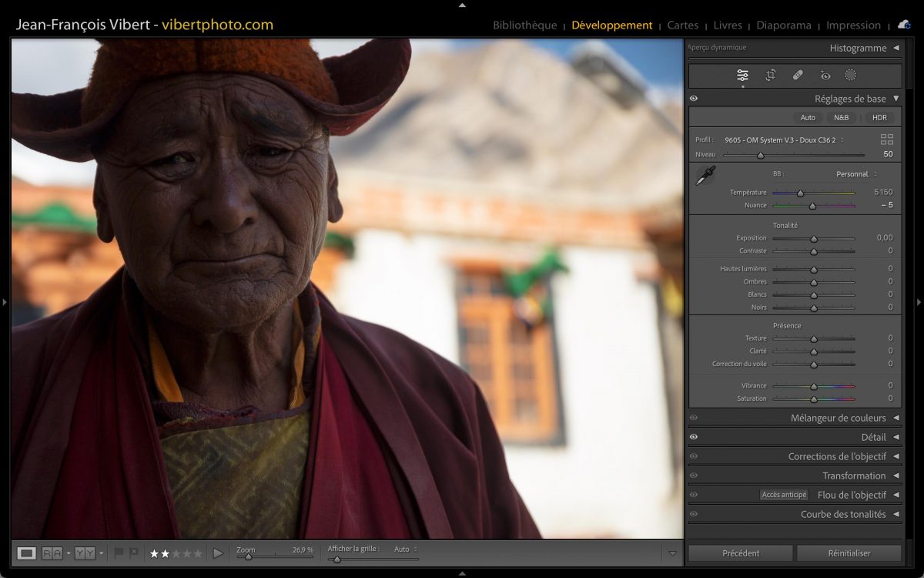Image resolution: width=924 pixels, height=578 pixels.
Task: Open the BB Personnal. white balance dropdown
Action: click(856, 174)
